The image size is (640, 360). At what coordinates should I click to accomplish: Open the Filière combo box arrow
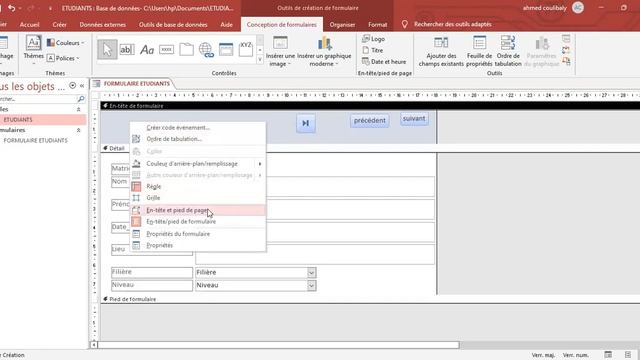[x=311, y=272]
